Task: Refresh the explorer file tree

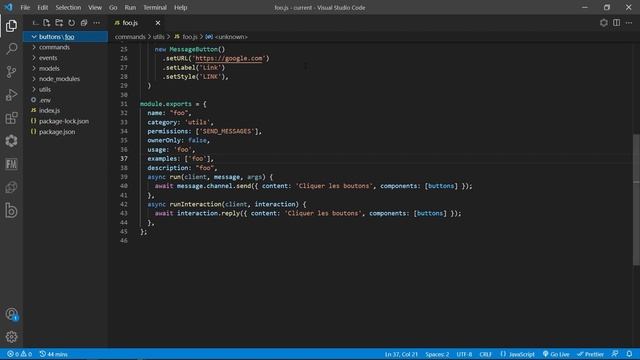Action: (71, 23)
